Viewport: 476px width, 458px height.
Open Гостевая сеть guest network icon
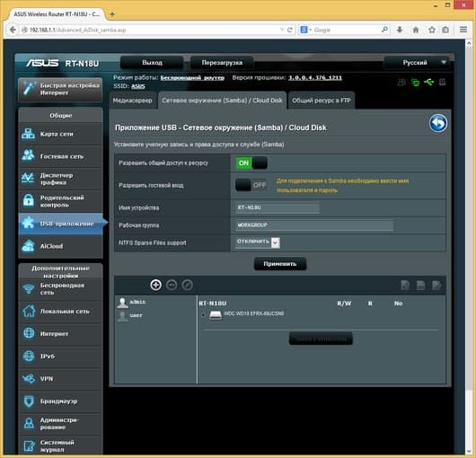pyautogui.click(x=28, y=155)
